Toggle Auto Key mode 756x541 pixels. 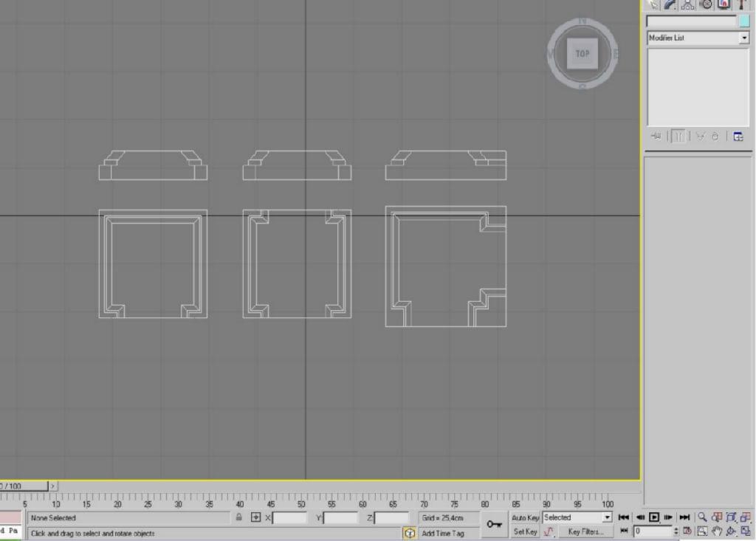[525, 517]
